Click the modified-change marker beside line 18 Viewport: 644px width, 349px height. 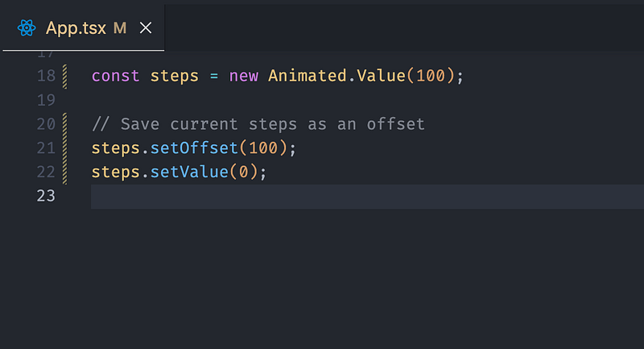pyautogui.click(x=64, y=77)
